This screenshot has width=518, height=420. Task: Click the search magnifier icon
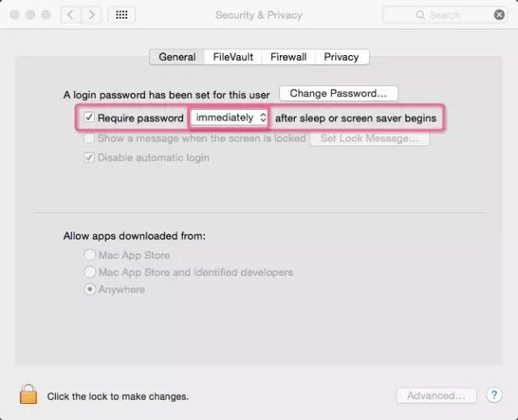click(x=420, y=15)
